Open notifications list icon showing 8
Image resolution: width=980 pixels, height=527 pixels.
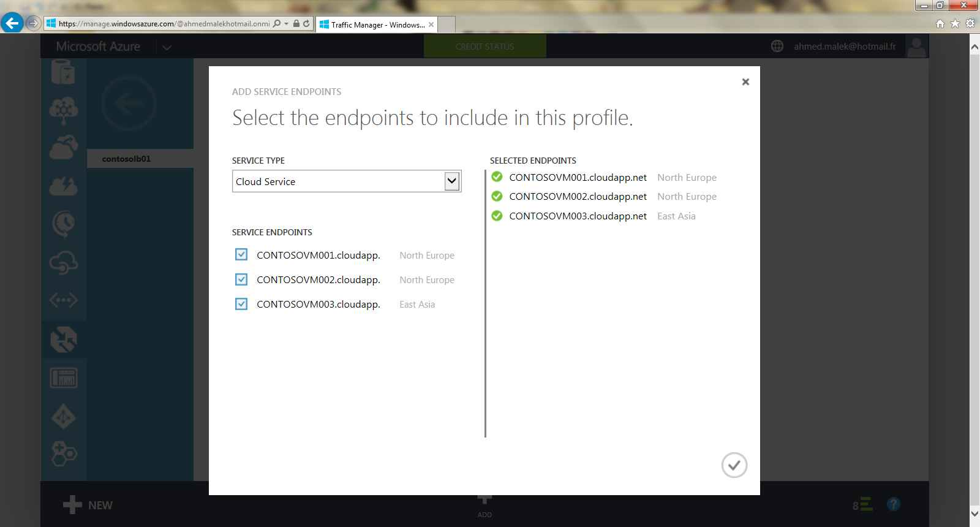[862, 505]
